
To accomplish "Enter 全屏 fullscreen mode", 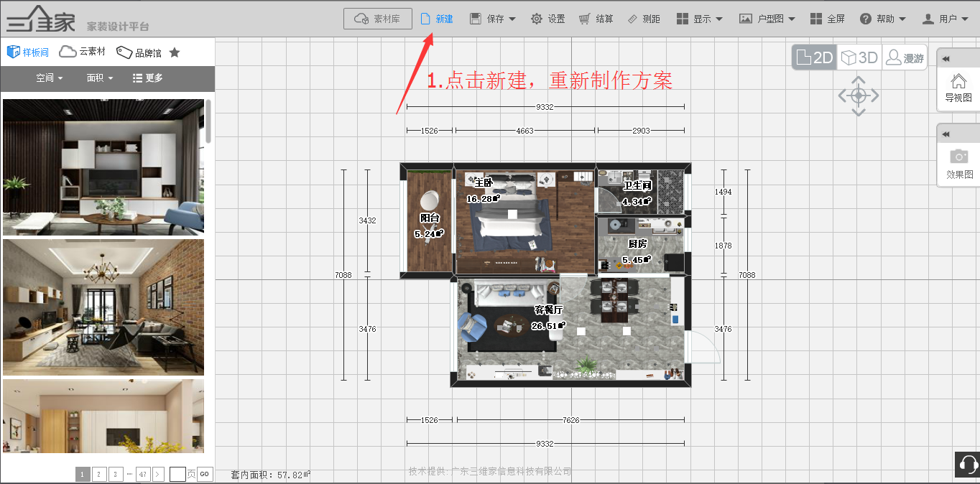I will point(827,19).
